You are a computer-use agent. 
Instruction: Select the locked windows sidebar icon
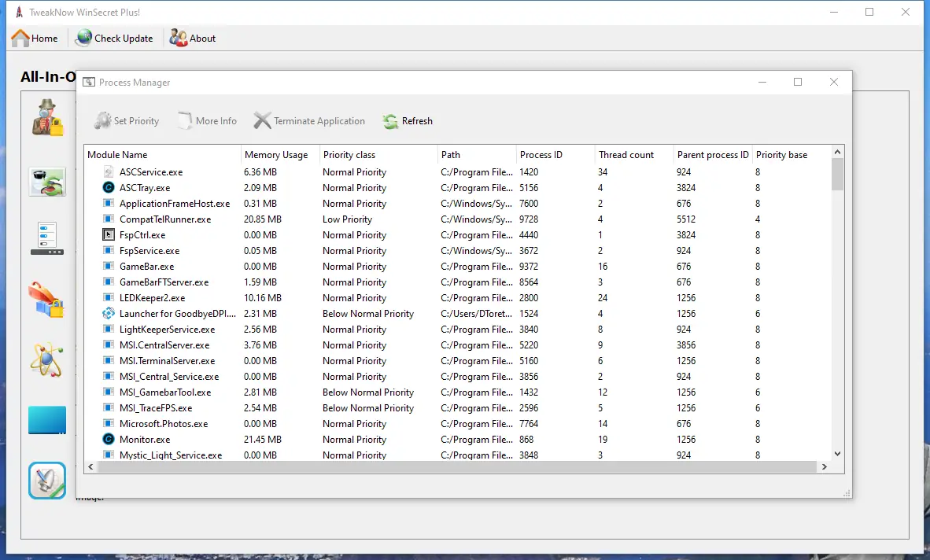coord(46,300)
